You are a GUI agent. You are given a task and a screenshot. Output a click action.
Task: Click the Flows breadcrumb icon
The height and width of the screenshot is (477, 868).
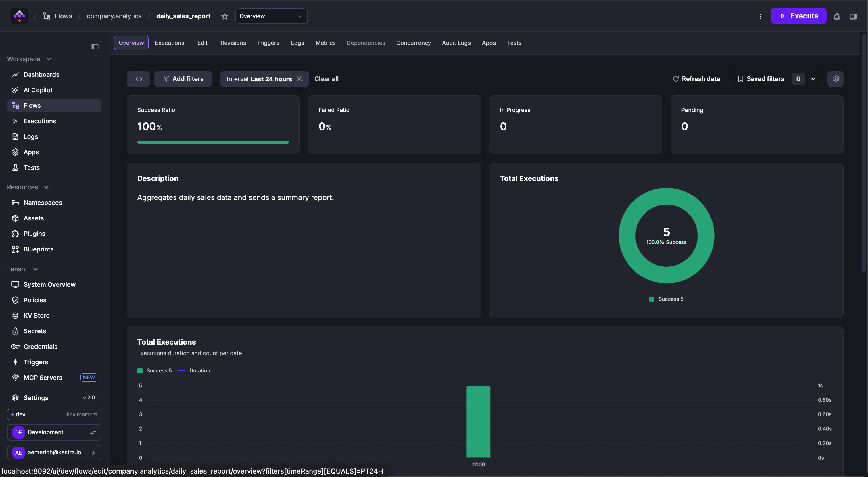click(47, 16)
